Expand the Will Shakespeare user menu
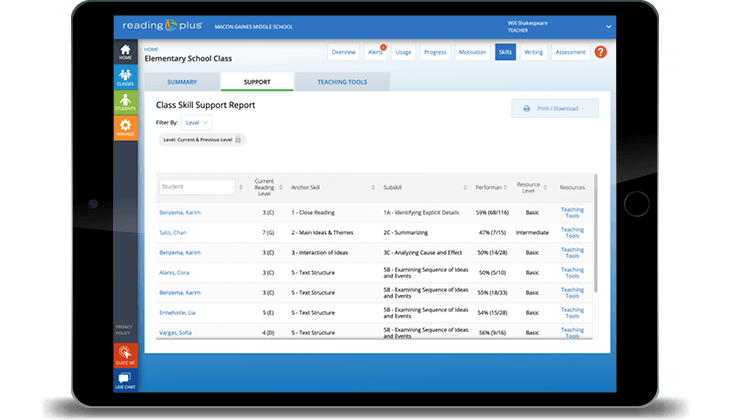730x420 pixels. coord(608,27)
